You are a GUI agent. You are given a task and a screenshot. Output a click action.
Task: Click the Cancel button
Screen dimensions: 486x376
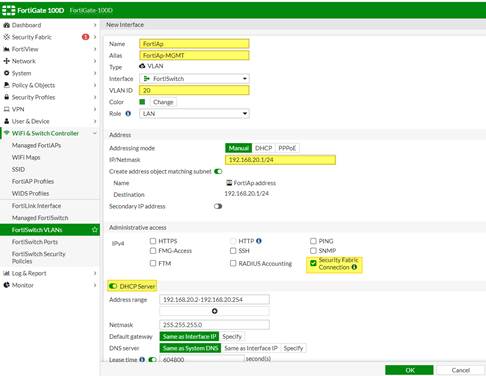pyautogui.click(x=461, y=370)
